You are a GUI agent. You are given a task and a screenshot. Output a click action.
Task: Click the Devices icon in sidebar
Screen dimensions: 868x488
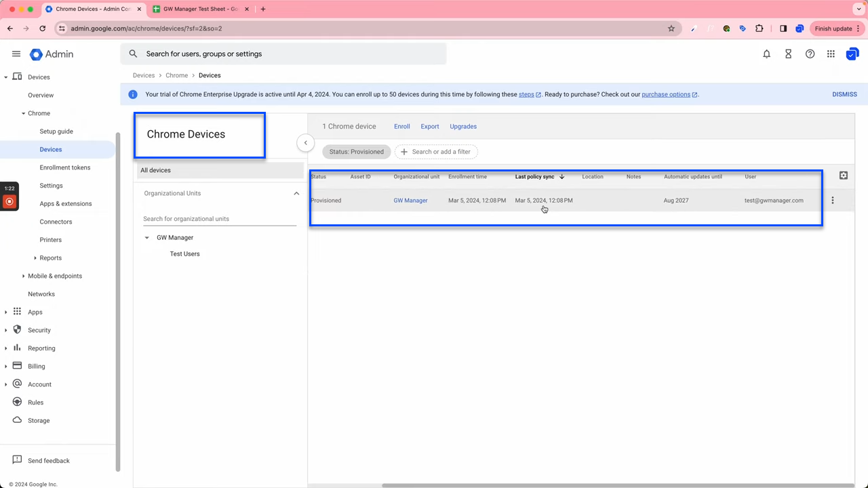click(17, 77)
